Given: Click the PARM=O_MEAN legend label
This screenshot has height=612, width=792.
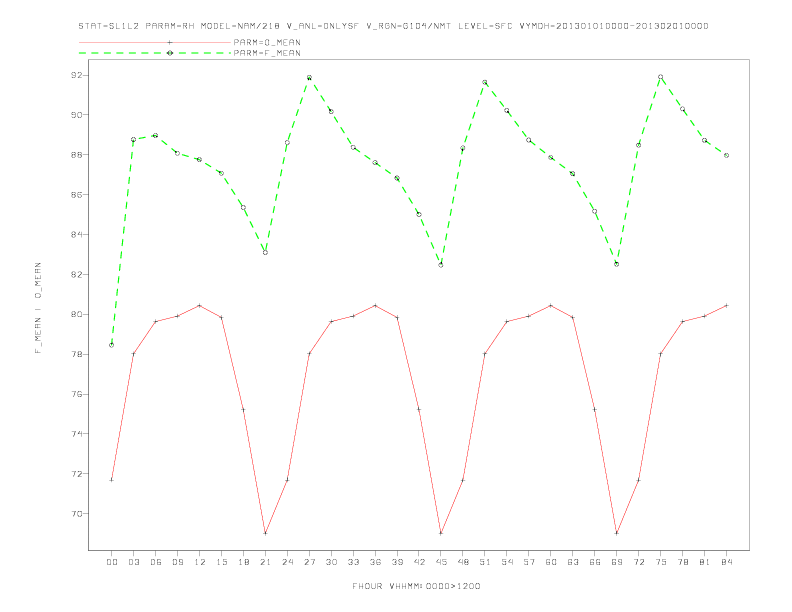Looking at the screenshot, I should (267, 42).
